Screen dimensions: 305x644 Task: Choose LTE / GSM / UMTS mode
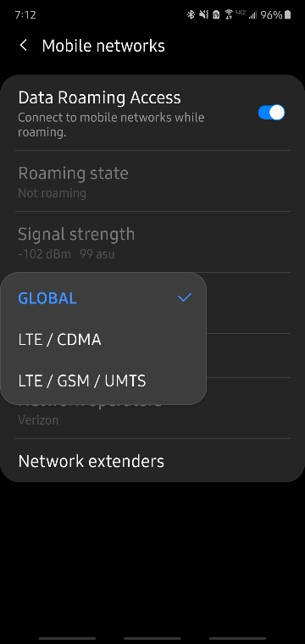click(103, 380)
